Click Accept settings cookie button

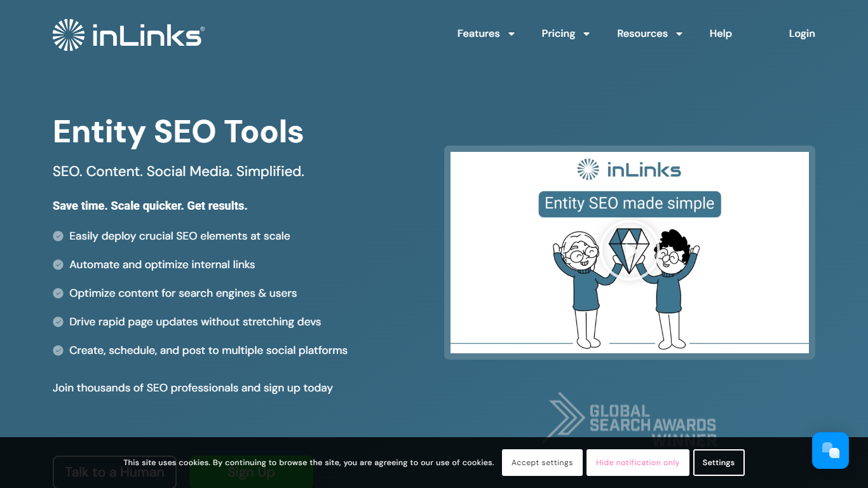point(542,463)
